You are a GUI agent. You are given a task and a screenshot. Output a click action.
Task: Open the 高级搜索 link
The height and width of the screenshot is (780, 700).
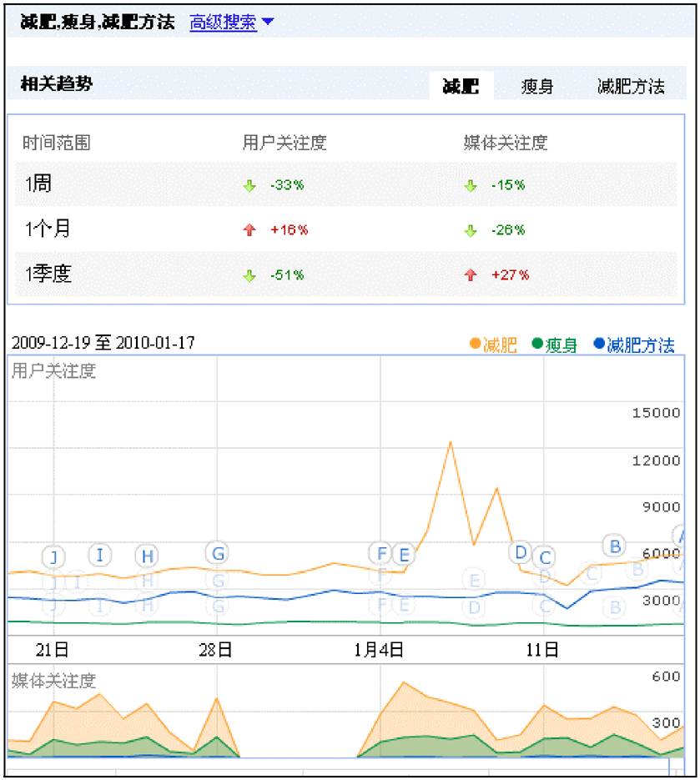223,22
